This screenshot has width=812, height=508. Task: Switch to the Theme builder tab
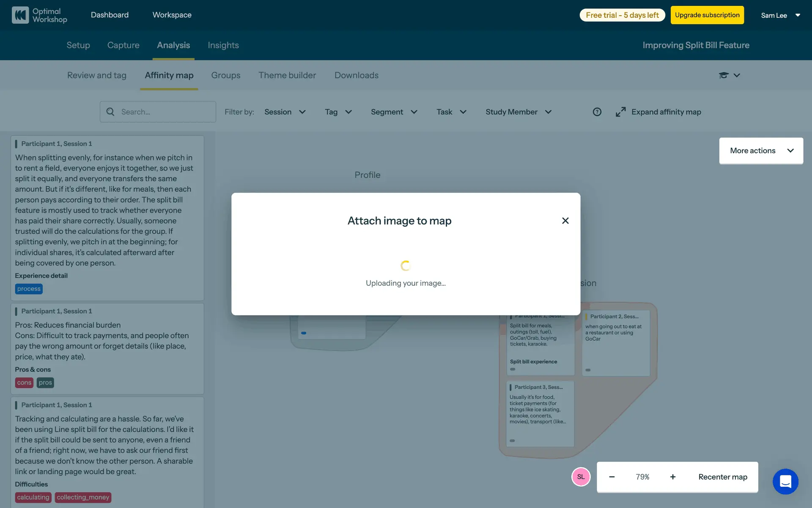(x=287, y=75)
